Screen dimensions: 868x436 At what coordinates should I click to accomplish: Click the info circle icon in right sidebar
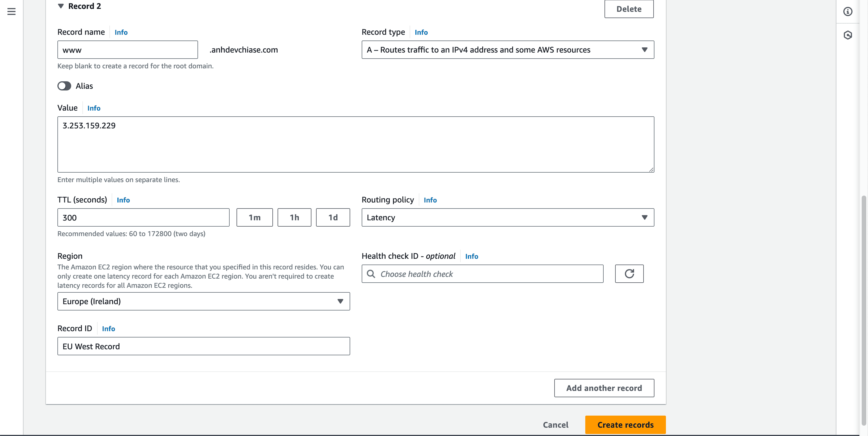pos(848,11)
